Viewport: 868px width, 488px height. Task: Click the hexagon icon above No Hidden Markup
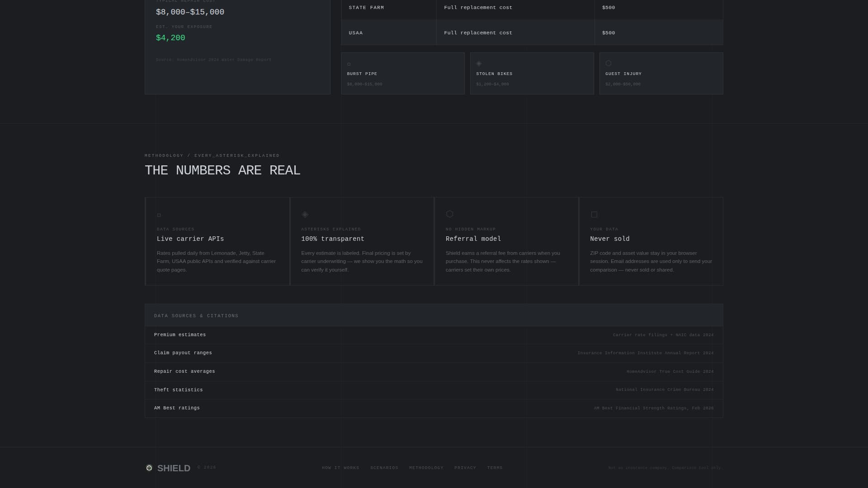pyautogui.click(x=449, y=214)
